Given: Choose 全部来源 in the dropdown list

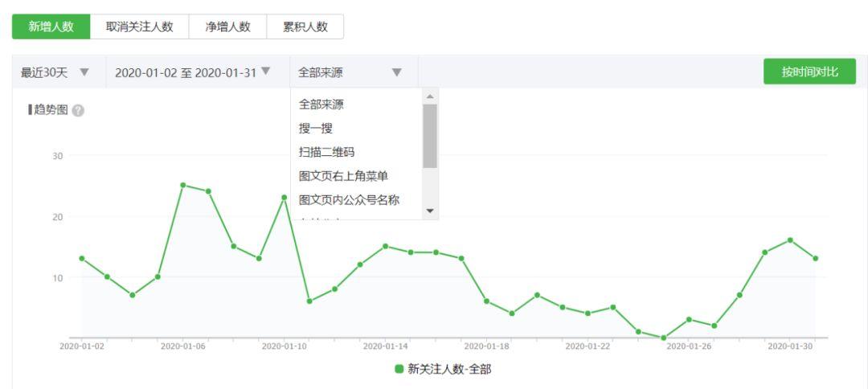Looking at the screenshot, I should pos(321,104).
